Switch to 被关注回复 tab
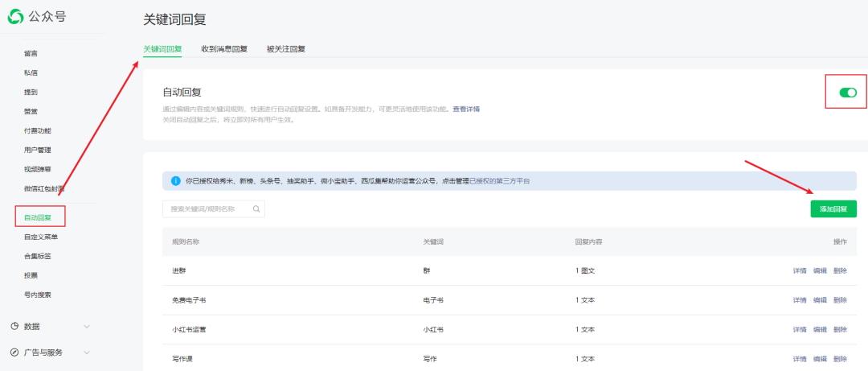The image size is (868, 371). point(285,49)
